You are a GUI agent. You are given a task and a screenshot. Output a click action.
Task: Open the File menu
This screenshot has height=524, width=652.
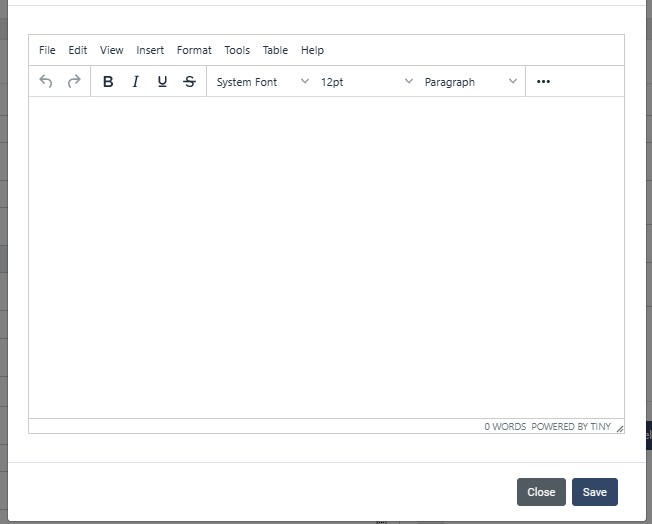pyautogui.click(x=47, y=50)
